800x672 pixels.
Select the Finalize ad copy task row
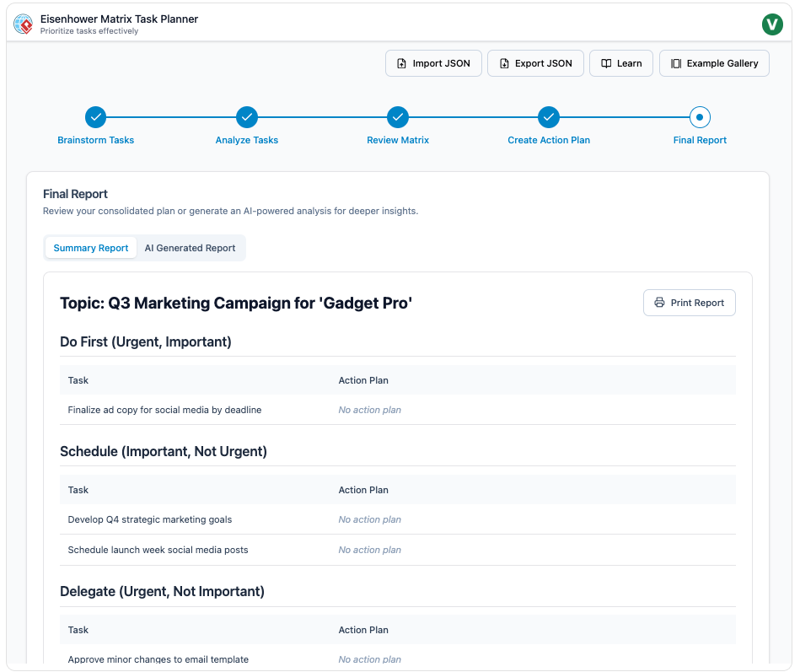coord(164,410)
